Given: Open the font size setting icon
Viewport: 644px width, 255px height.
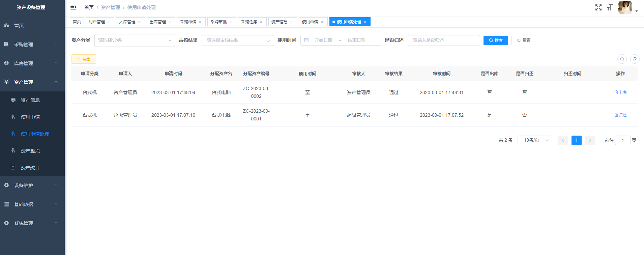Looking at the screenshot, I should click(610, 7).
